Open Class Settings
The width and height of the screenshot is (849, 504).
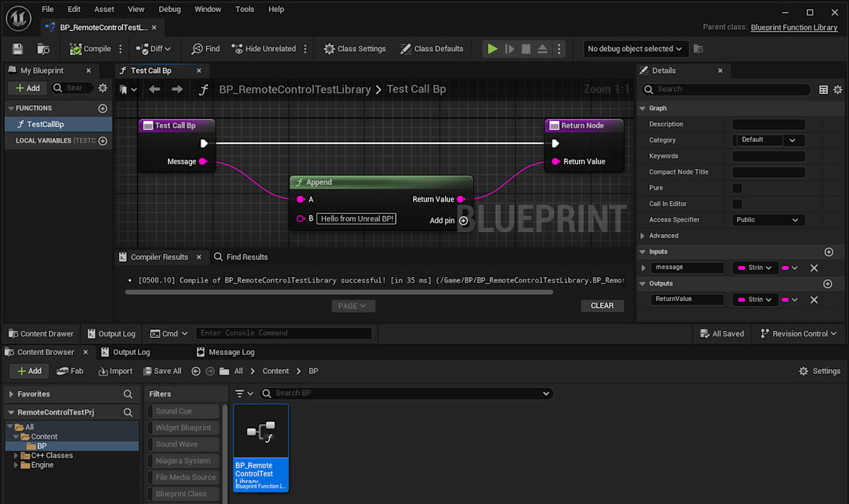click(354, 49)
